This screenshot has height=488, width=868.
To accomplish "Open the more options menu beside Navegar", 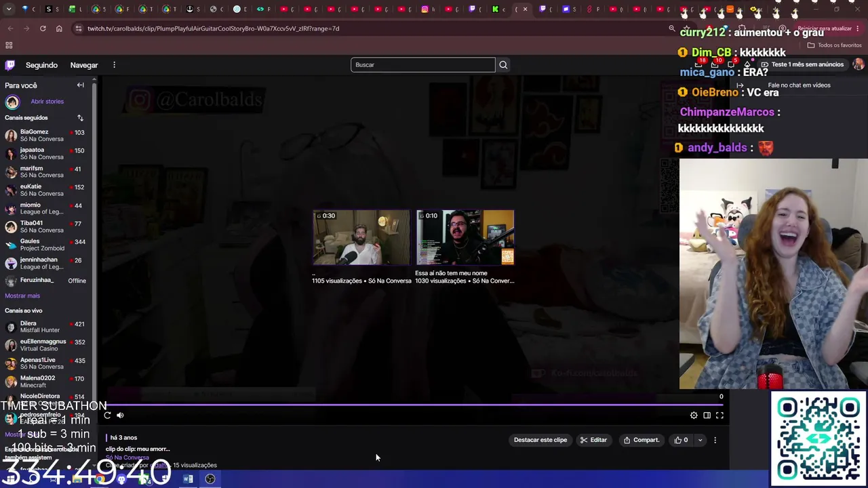I will point(114,65).
